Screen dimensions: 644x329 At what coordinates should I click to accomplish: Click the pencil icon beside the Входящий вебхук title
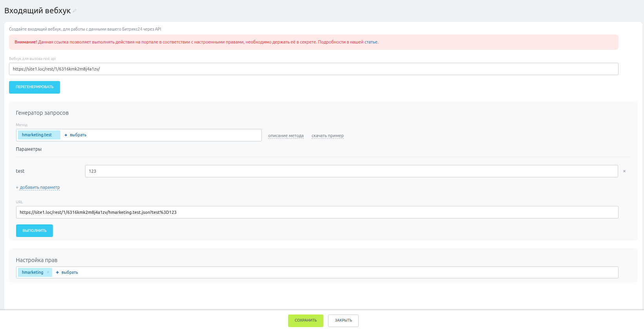(74, 11)
